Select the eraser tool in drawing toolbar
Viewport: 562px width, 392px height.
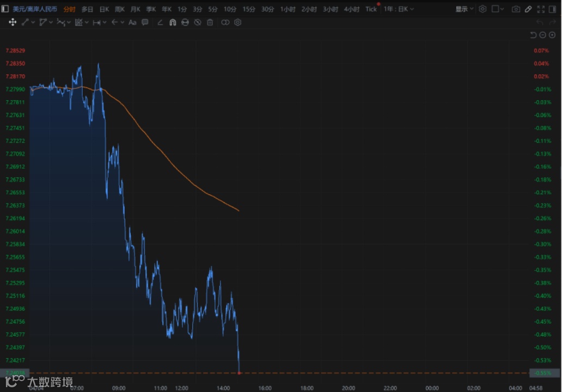tap(160, 22)
